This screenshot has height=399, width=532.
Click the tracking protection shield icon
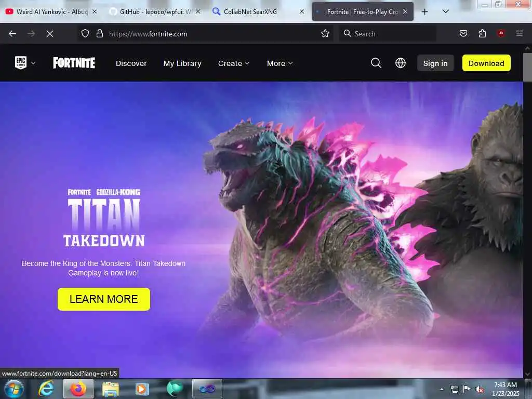pos(85,33)
